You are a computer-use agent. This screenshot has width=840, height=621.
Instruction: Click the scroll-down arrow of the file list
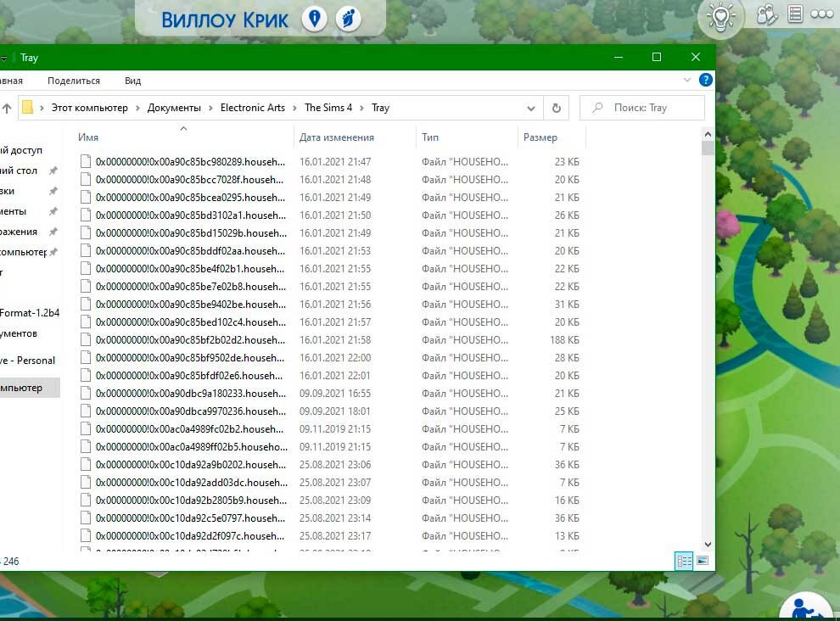[708, 545]
